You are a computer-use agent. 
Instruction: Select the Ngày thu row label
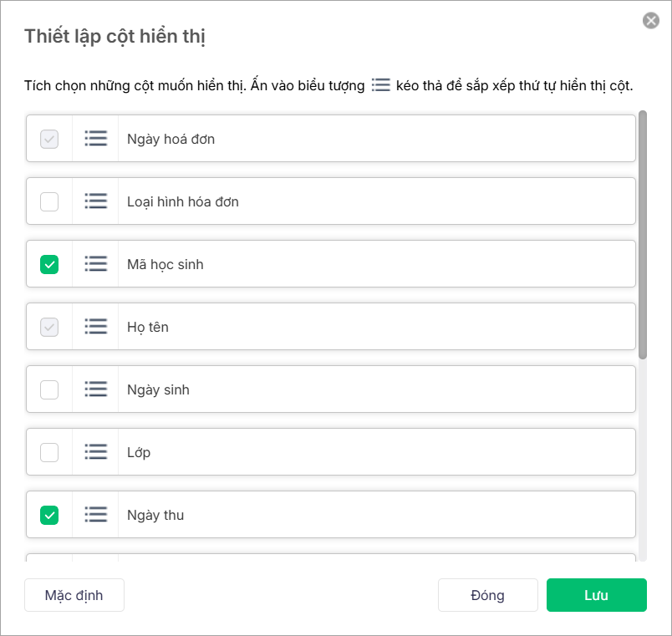[155, 515]
